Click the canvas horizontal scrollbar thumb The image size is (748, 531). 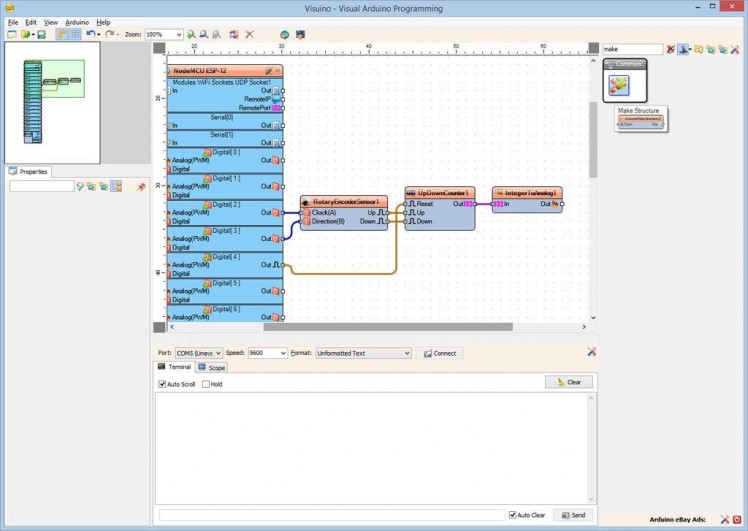[x=388, y=326]
